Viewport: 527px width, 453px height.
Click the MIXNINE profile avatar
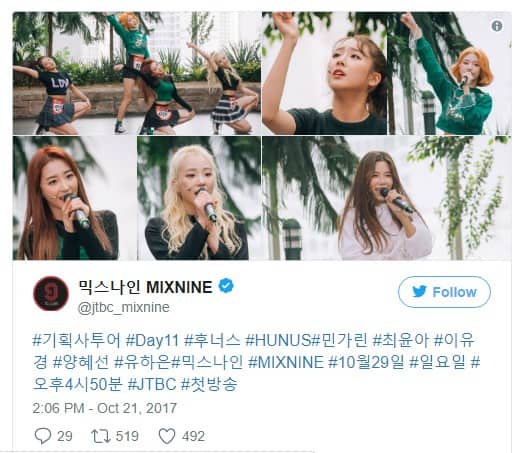(x=51, y=293)
